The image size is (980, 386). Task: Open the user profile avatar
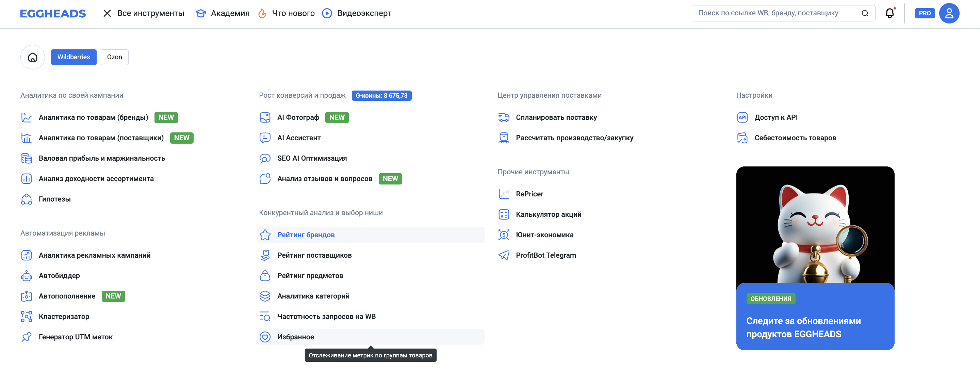coord(949,13)
